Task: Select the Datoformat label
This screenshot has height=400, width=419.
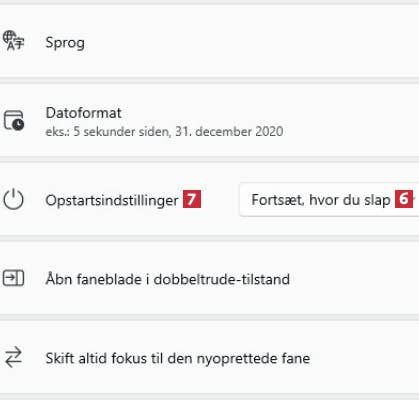Action: tap(83, 113)
